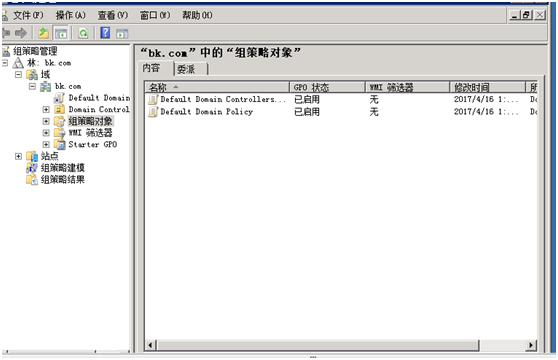Click the bk.com domain icon in tree

(46, 86)
